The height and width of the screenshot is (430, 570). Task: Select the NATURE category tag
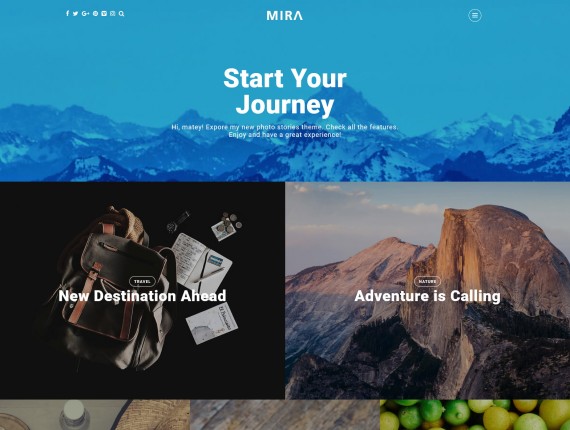[427, 281]
